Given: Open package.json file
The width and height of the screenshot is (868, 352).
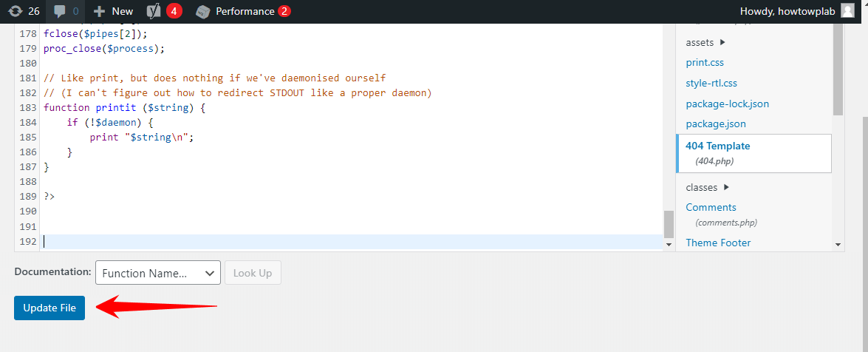Looking at the screenshot, I should 715,124.
